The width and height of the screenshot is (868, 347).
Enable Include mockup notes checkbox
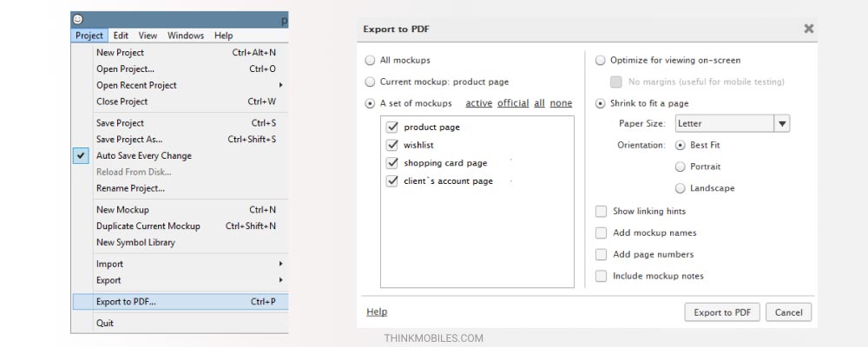click(602, 276)
